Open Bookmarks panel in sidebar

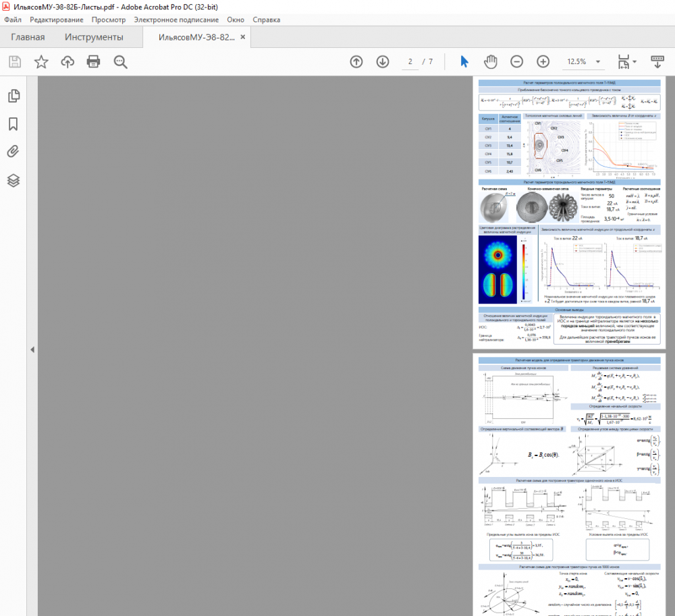coord(13,124)
